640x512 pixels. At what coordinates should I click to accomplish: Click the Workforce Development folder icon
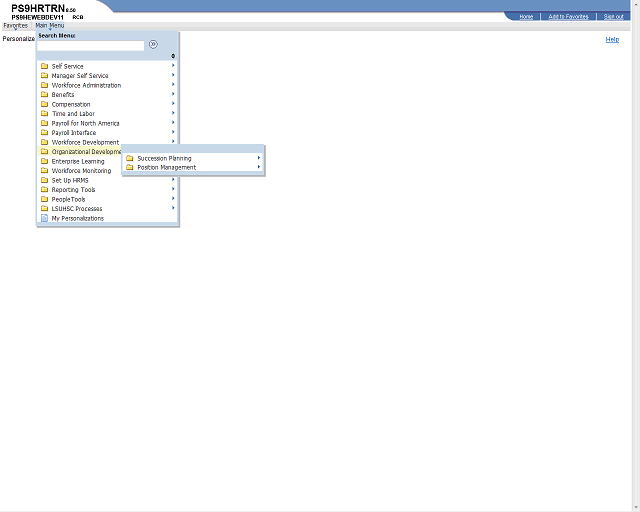(x=44, y=142)
